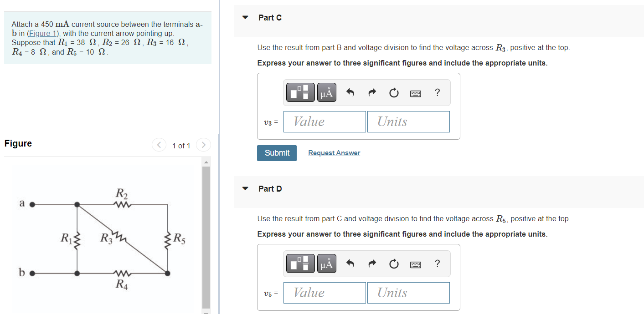Collapse the Part C section
This screenshot has width=644, height=314.
pos(245,17)
